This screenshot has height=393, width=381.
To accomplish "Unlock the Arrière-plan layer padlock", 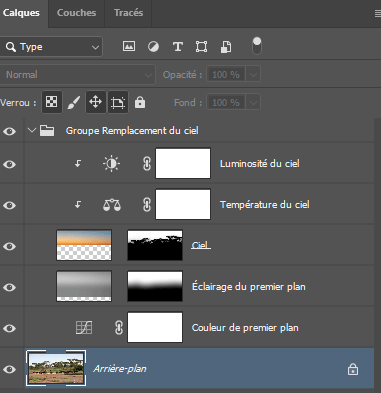I will pos(353,369).
